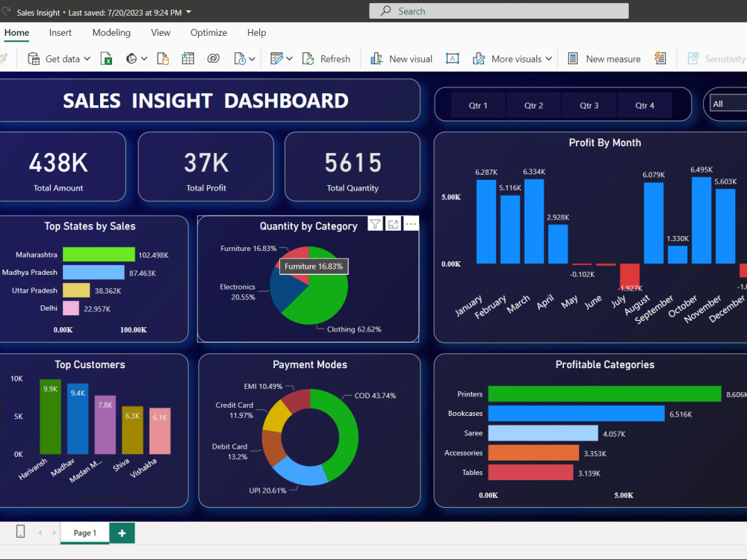Select the green Maharashtra bar
The image size is (747, 560).
[x=99, y=255]
